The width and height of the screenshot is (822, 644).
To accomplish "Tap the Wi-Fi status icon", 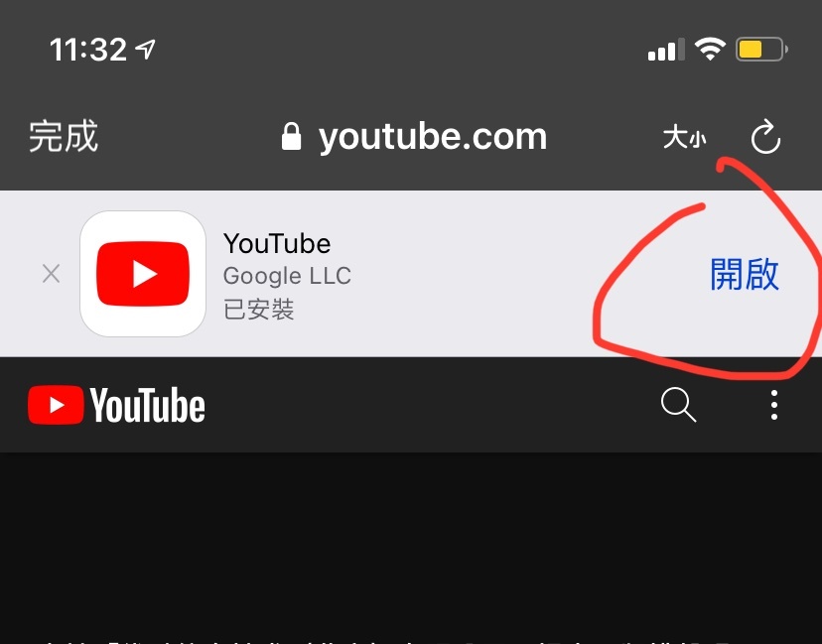I will 710,50.
